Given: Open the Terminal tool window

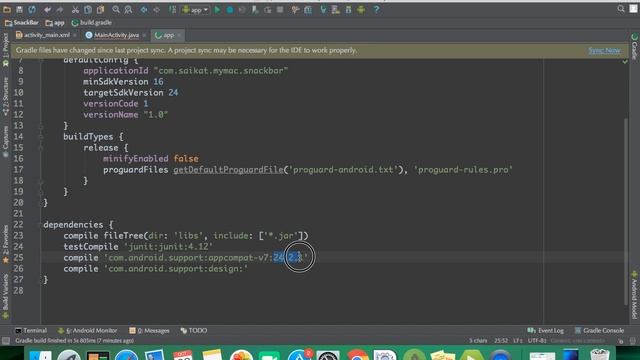Looking at the screenshot, I should click(31, 330).
